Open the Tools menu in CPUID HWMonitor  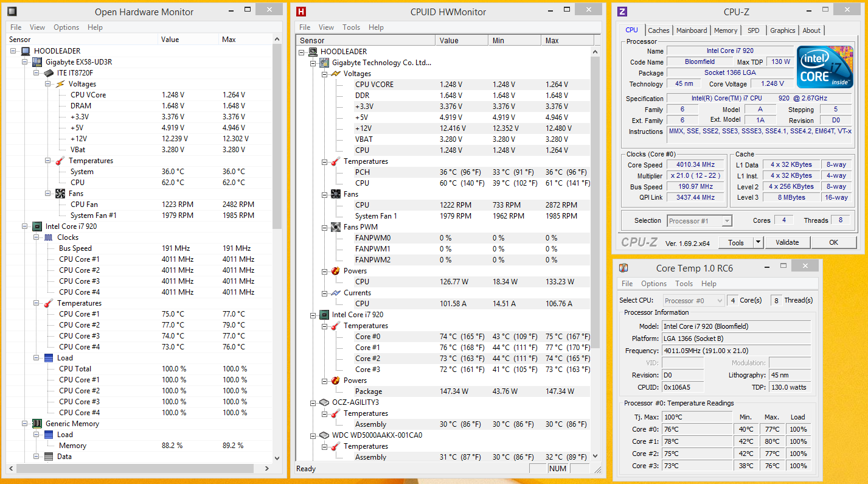(x=351, y=27)
